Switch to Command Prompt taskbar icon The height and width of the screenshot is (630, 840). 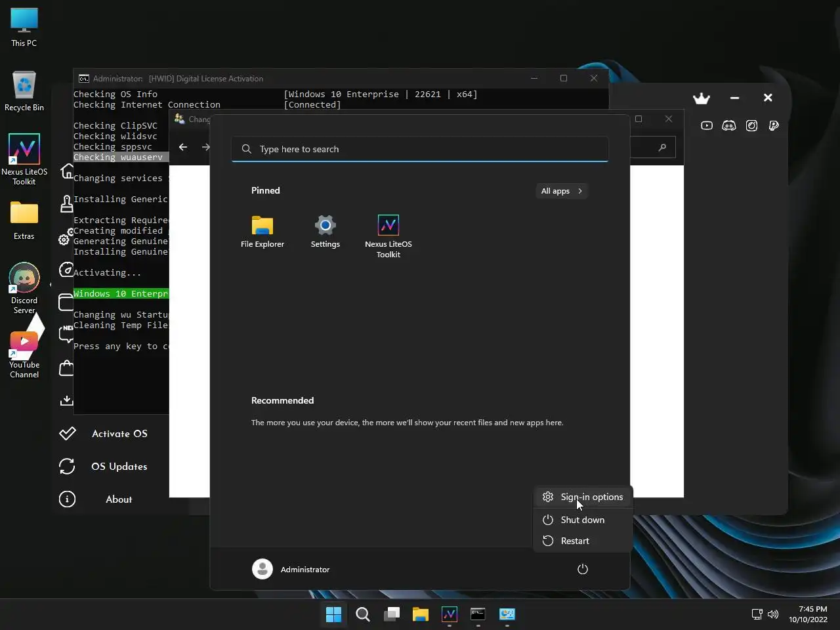pyautogui.click(x=478, y=614)
